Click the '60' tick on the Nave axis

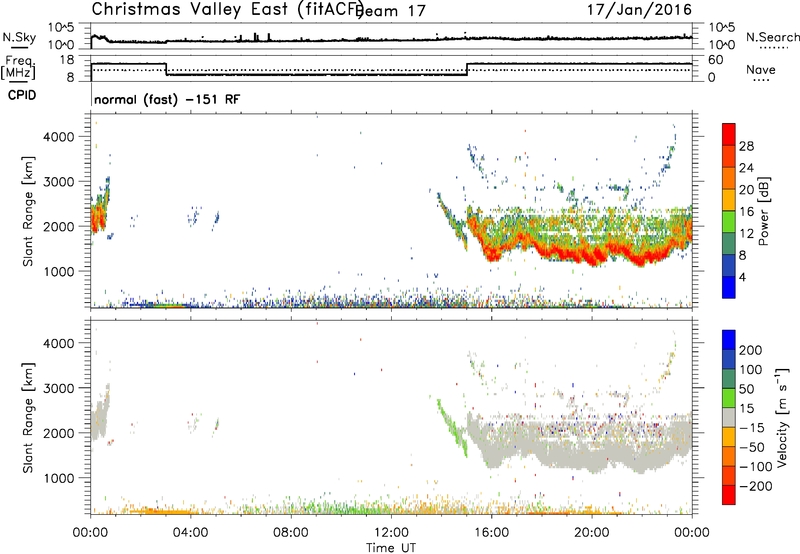coord(716,60)
